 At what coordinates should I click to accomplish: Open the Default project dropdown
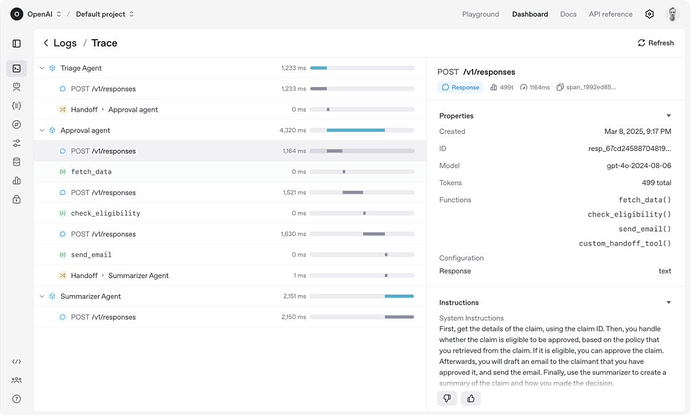coord(105,14)
